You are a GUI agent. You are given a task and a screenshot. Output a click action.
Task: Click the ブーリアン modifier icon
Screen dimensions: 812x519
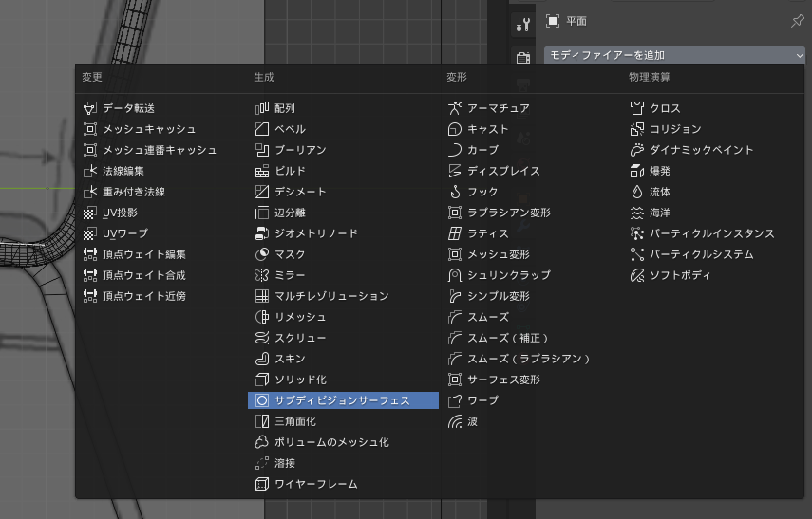pos(262,150)
